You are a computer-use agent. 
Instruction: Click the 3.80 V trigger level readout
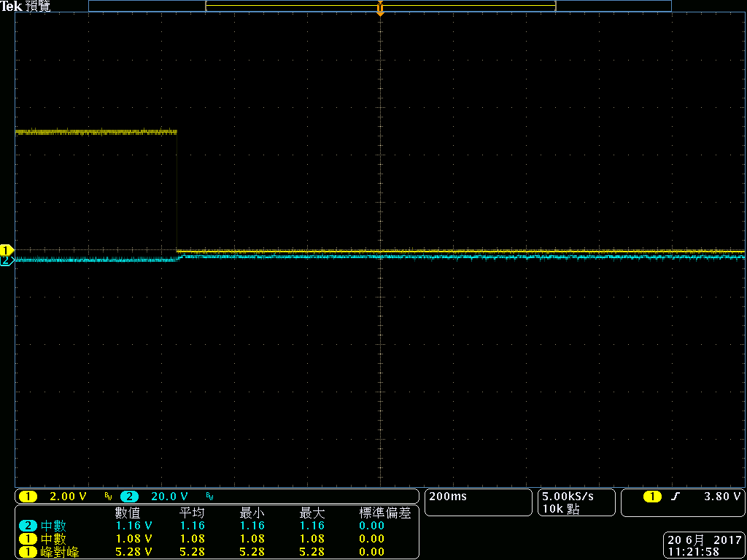(x=723, y=497)
